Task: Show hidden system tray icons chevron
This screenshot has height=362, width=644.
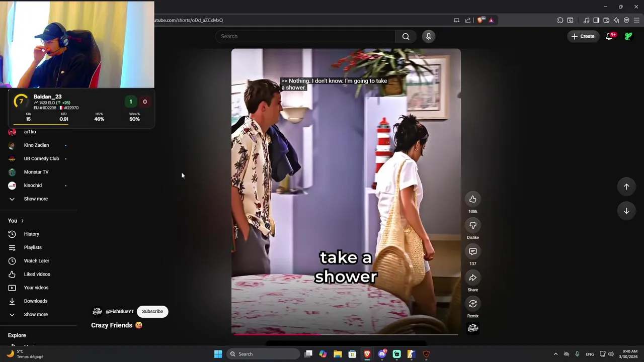Action: click(555, 354)
